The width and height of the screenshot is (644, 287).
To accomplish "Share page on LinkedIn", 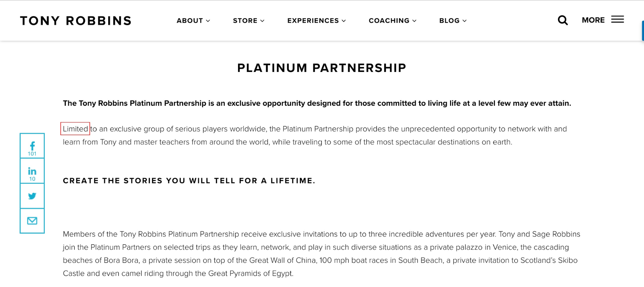I will (x=32, y=171).
